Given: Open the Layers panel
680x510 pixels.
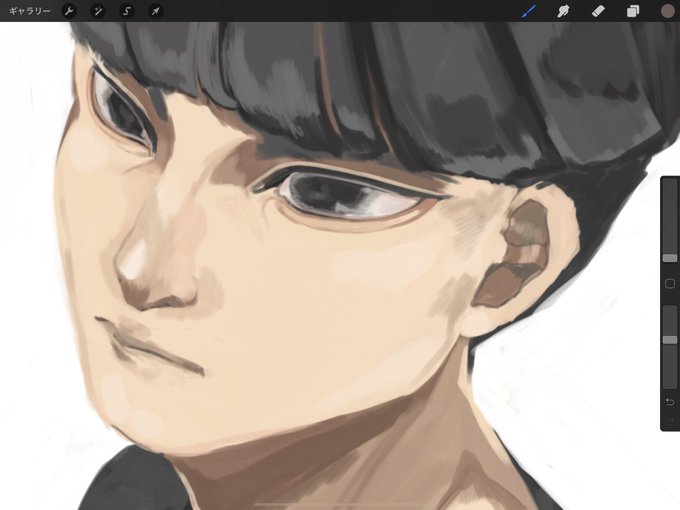Looking at the screenshot, I should point(633,11).
